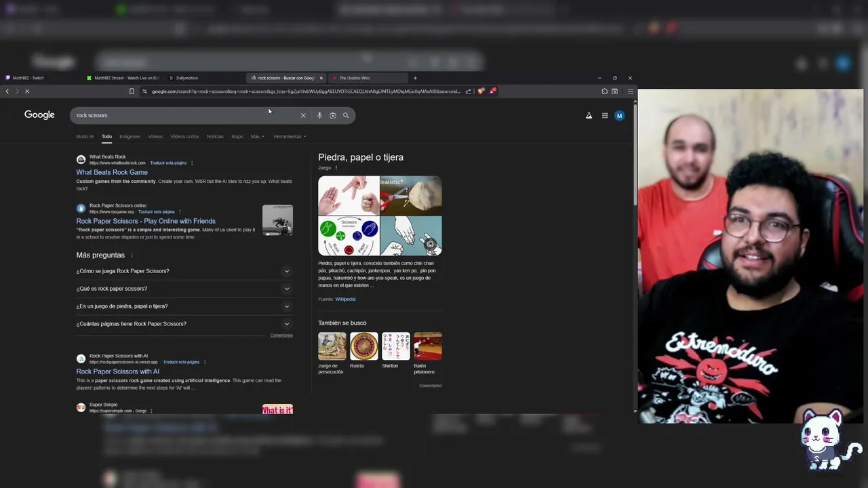The height and width of the screenshot is (488, 868).
Task: Search by image with Google Lens icon
Action: point(332,115)
